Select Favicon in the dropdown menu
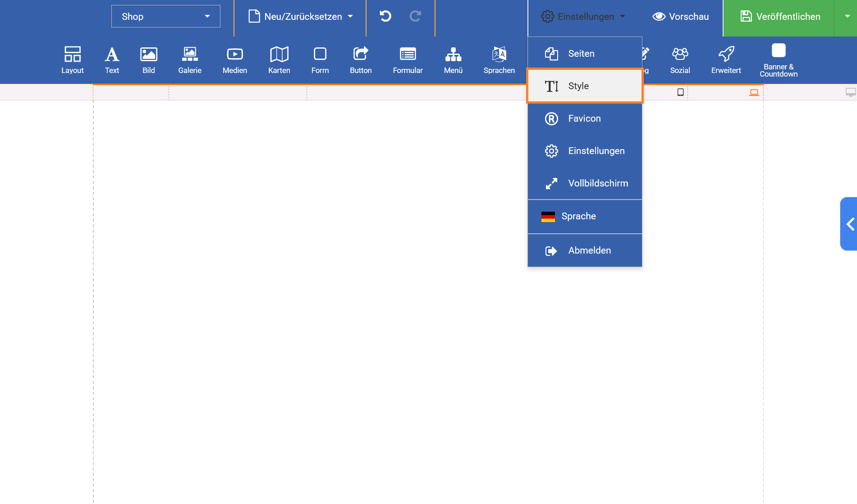This screenshot has width=857, height=504. [x=585, y=118]
